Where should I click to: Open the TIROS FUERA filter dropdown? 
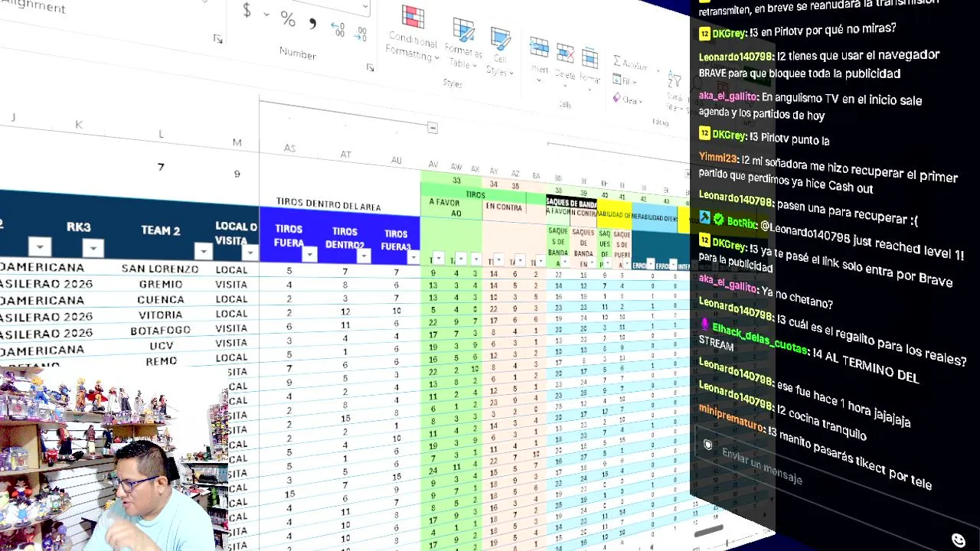pyautogui.click(x=309, y=253)
